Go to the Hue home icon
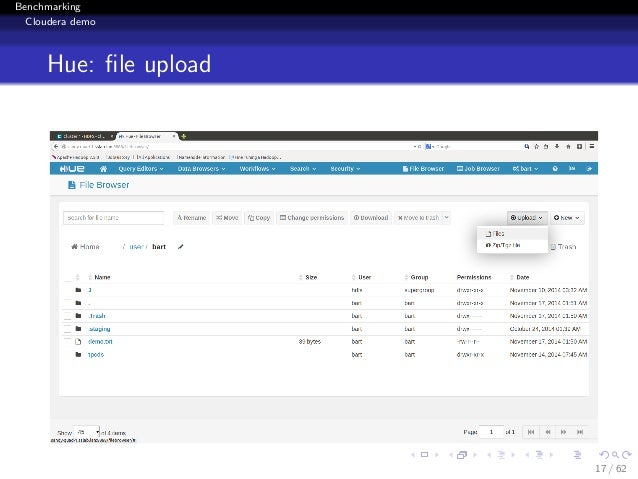This screenshot has width=638, height=479. (103, 168)
